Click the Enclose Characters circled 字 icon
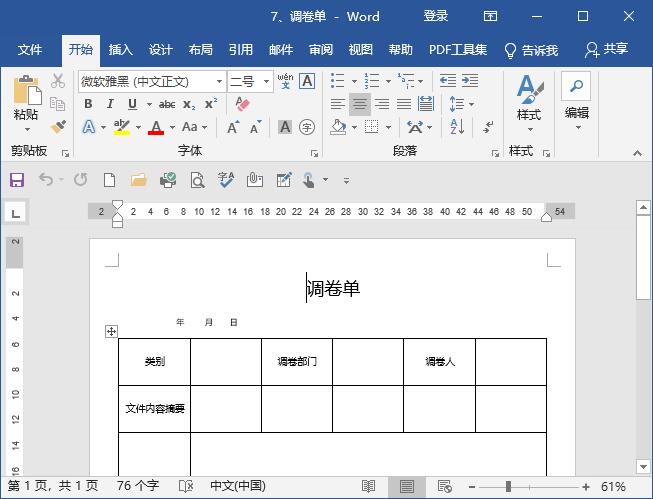This screenshot has width=653, height=499. point(307,127)
